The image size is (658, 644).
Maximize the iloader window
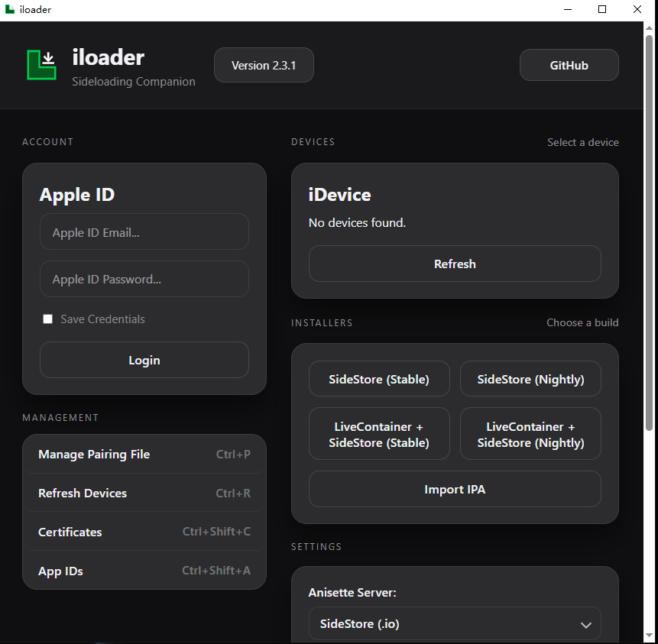click(x=602, y=9)
